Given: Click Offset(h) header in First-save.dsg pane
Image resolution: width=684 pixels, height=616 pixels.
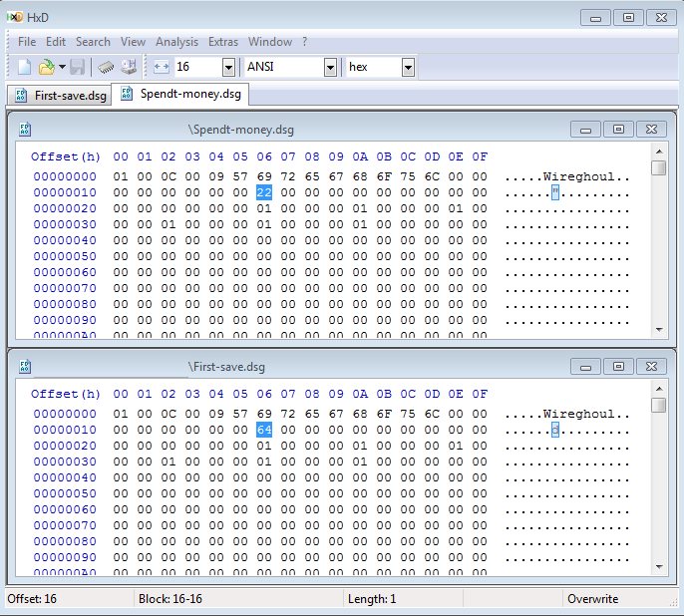Looking at the screenshot, I should tap(66, 394).
